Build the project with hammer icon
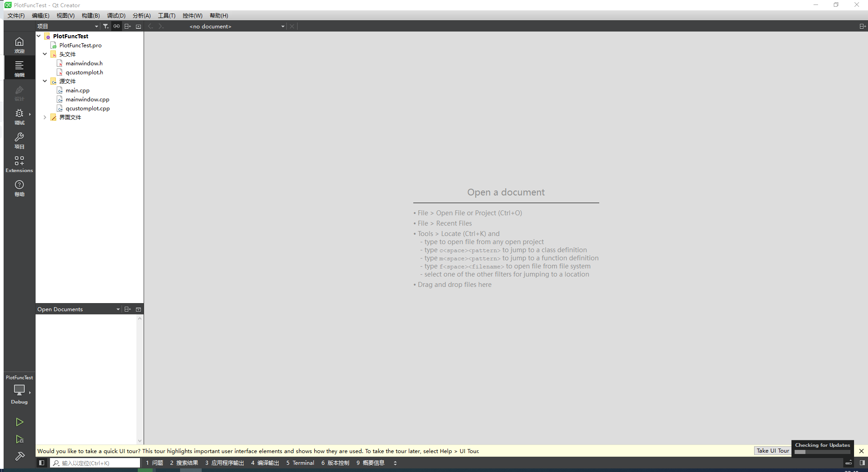The width and height of the screenshot is (868, 472). coord(19,456)
